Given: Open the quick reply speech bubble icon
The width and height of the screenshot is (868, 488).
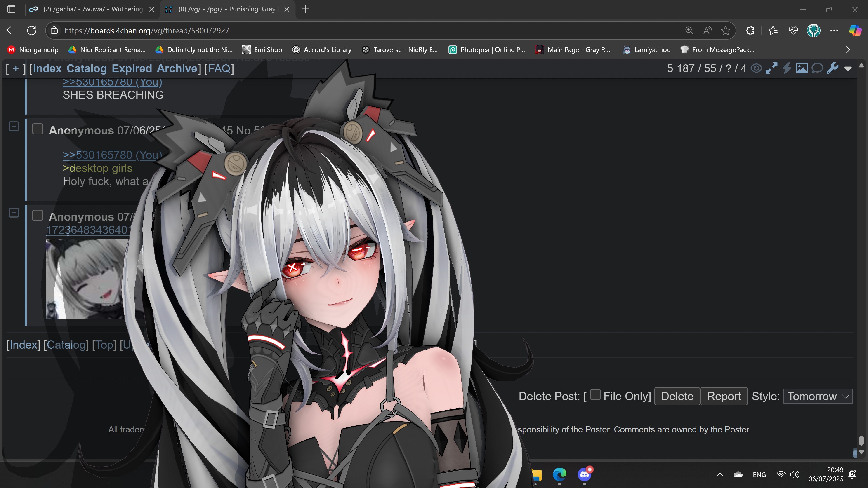Looking at the screenshot, I should pos(817,68).
